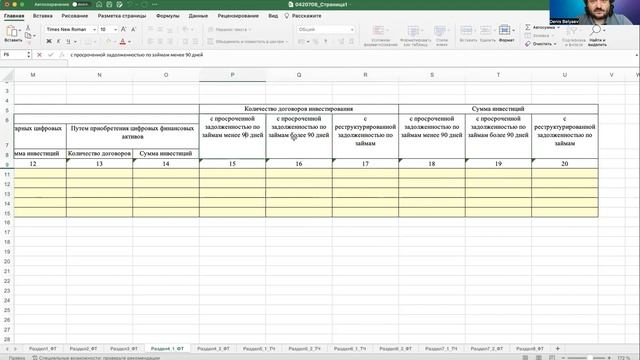Open the Главная ribbon tab
Screen dimensions: 640x360
pos(14,16)
